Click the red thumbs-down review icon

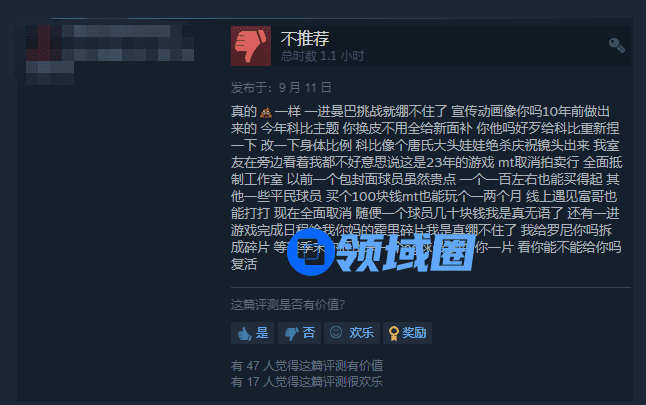(x=251, y=46)
